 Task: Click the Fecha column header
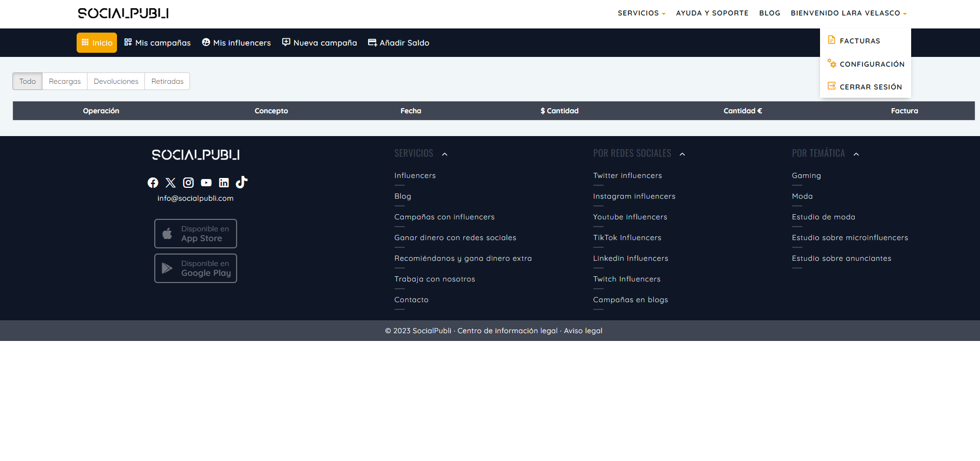point(411,111)
